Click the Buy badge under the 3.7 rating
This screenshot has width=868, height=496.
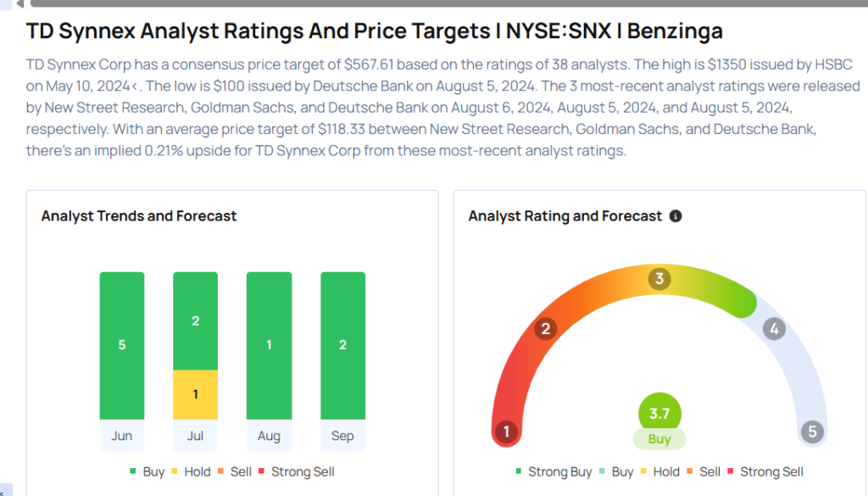pos(659,438)
